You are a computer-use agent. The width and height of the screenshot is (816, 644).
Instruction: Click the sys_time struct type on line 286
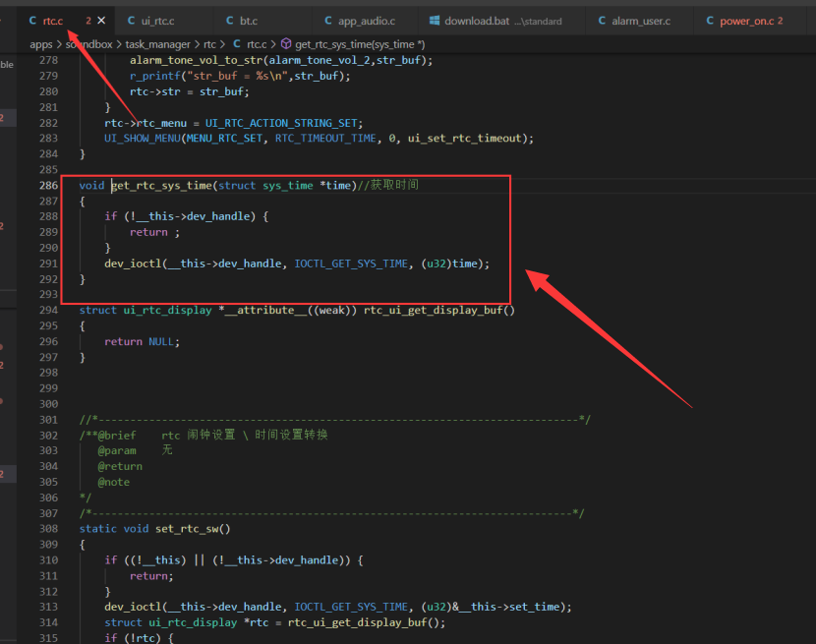(288, 186)
